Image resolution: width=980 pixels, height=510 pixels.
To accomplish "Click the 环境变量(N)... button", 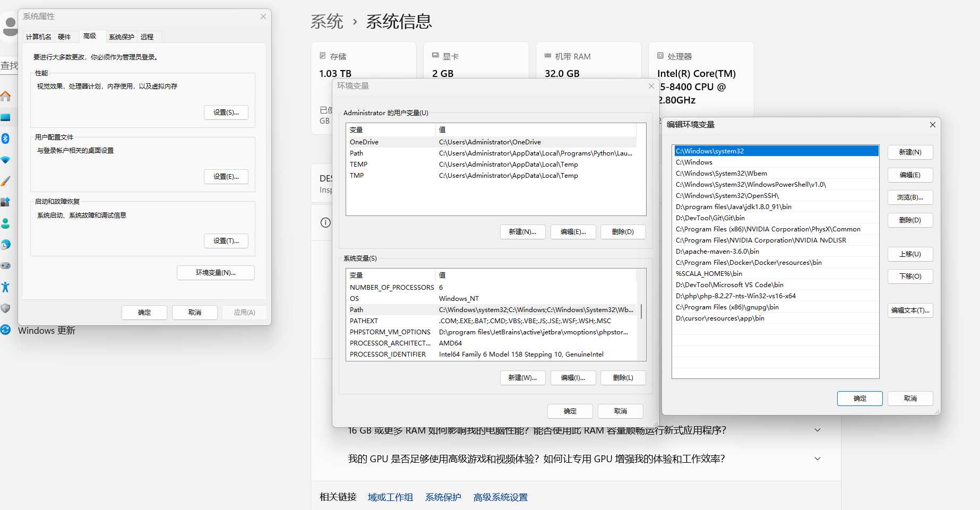I will tap(216, 273).
